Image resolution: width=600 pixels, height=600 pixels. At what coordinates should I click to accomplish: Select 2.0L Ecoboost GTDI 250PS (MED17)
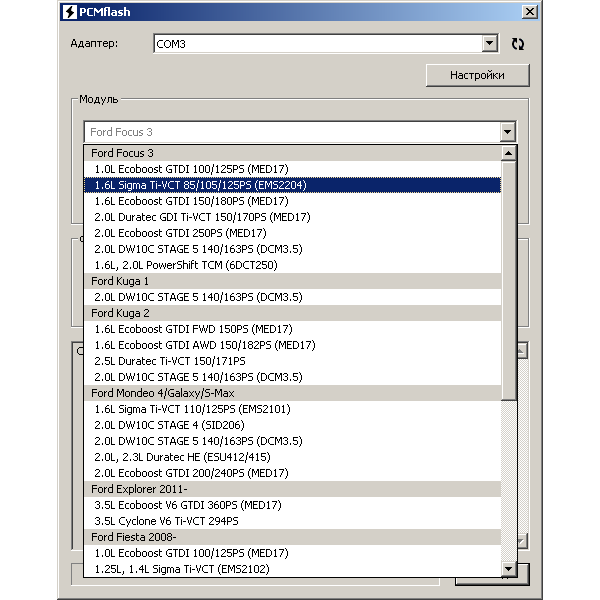tap(292, 233)
